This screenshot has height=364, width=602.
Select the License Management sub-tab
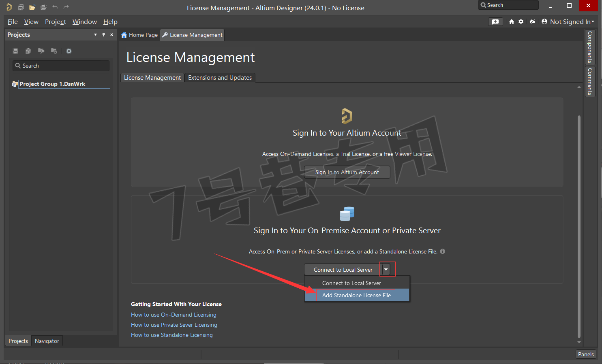(x=152, y=78)
